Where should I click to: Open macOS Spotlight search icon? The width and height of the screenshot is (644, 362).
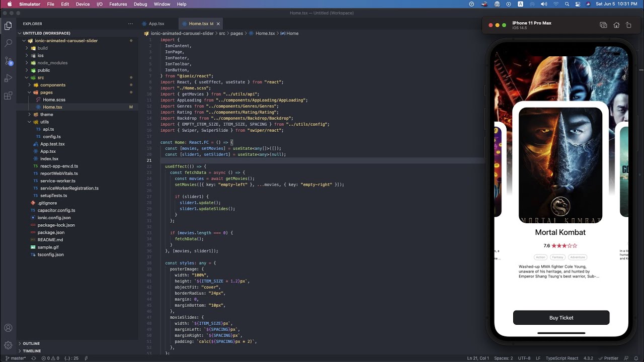pyautogui.click(x=566, y=4)
